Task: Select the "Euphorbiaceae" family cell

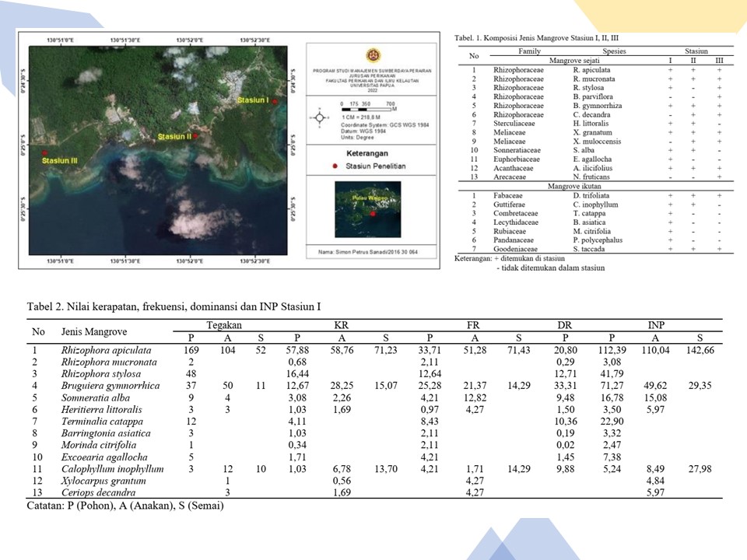Action: tap(517, 159)
